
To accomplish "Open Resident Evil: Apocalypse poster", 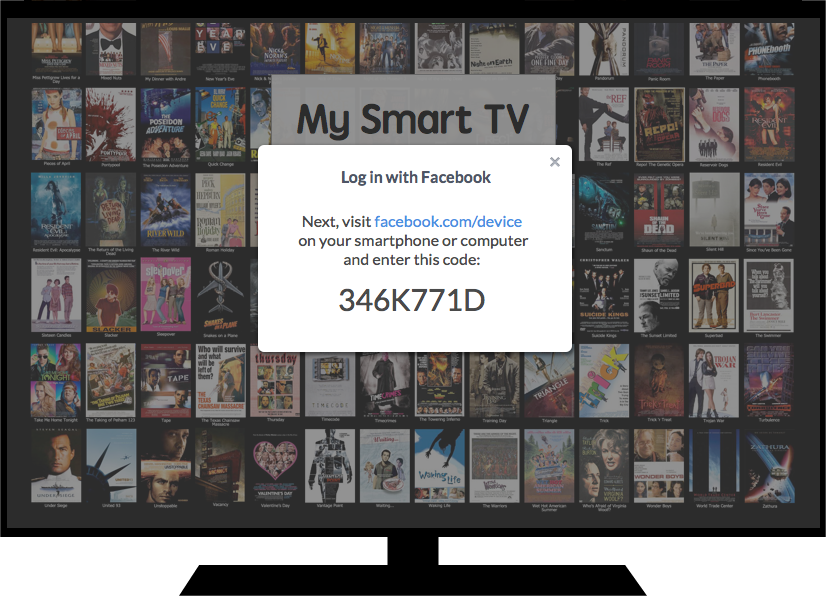I will 56,210.
